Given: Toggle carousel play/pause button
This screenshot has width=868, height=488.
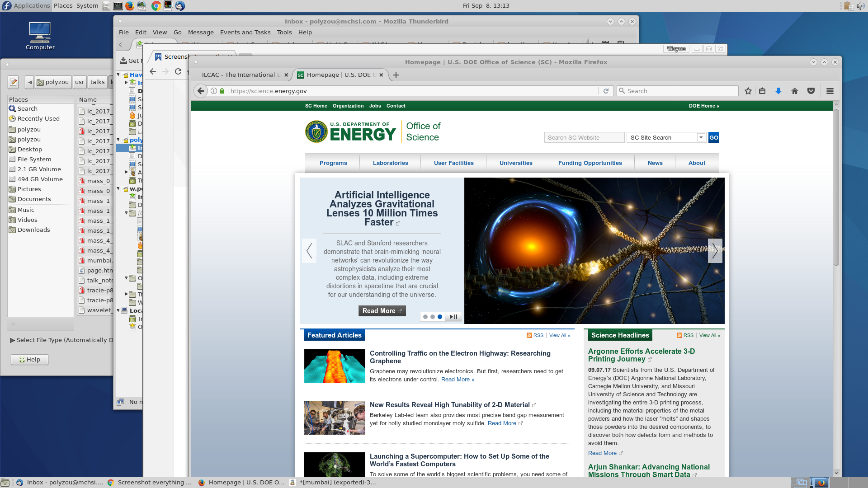Looking at the screenshot, I should [x=453, y=317].
